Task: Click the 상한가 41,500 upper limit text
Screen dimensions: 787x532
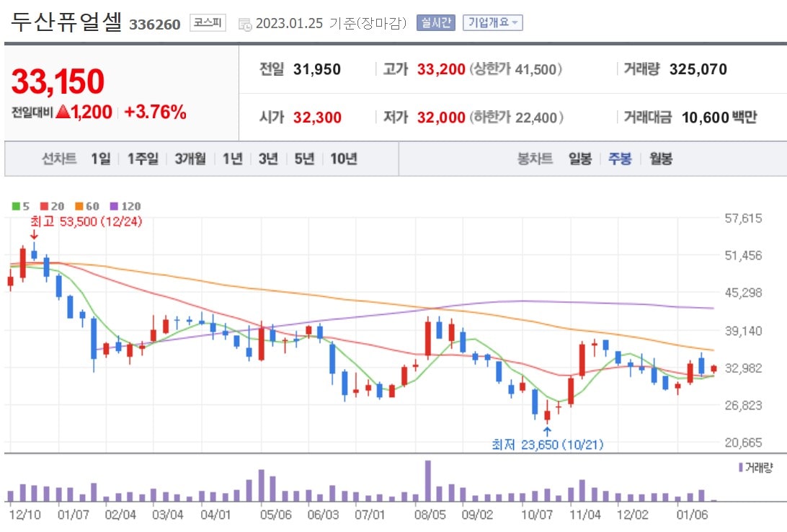Action: coord(515,69)
